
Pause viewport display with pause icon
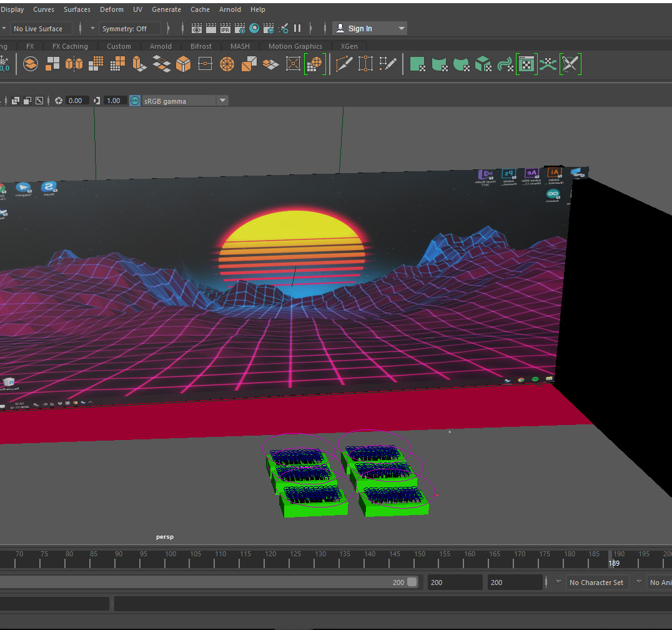pos(297,28)
